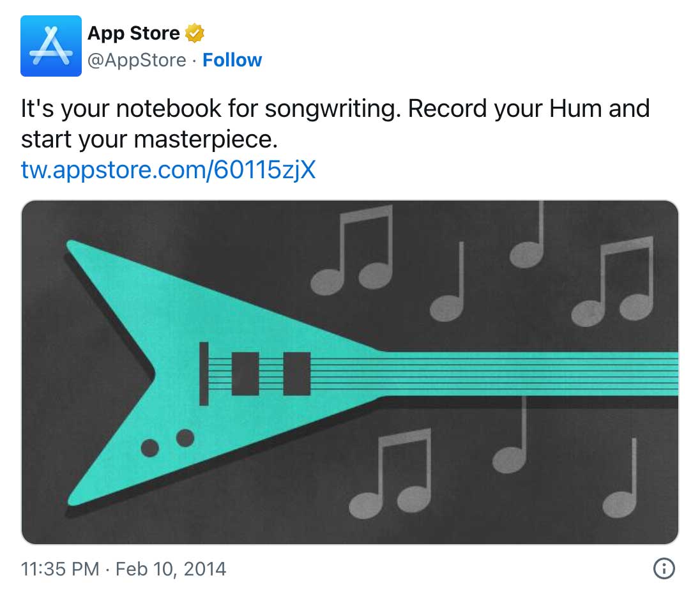Image resolution: width=700 pixels, height=594 pixels.
Task: Open the tw.appstore.com/60115zjX link
Action: coord(165,169)
